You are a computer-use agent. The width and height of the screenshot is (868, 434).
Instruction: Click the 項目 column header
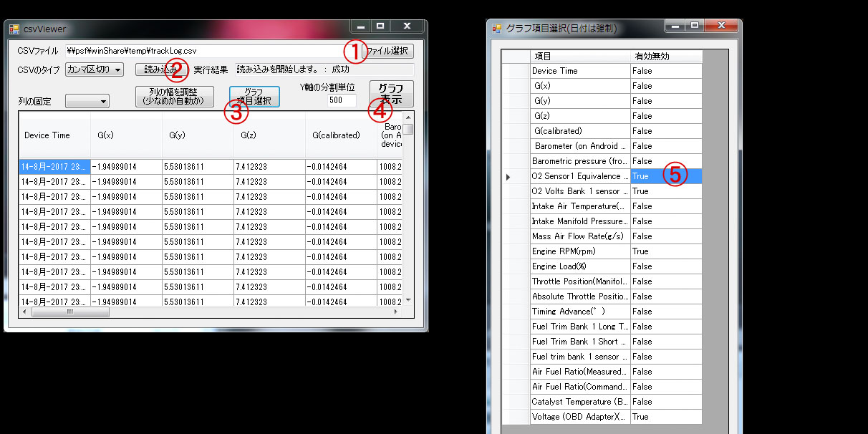[579, 56]
